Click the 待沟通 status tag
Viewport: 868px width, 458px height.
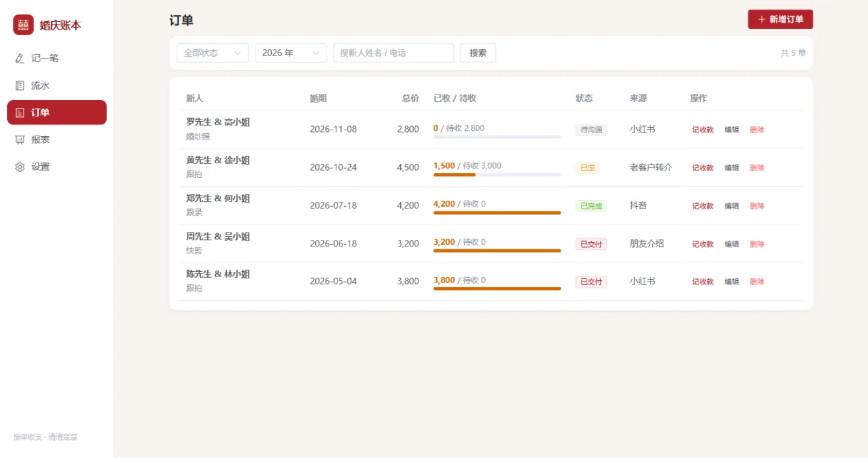591,130
